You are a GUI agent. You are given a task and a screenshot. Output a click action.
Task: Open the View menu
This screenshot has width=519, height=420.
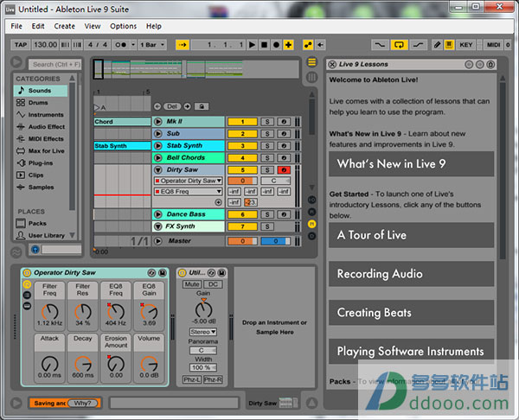[93, 26]
